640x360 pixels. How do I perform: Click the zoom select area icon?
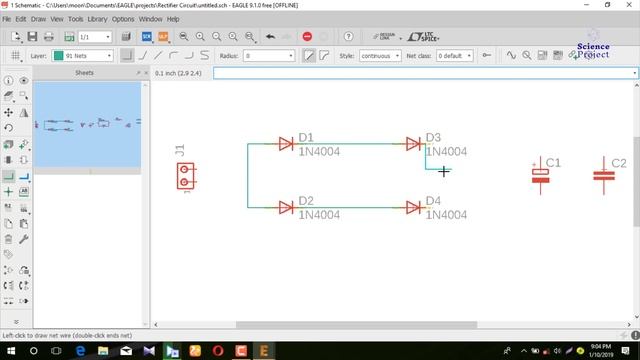tap(250, 37)
